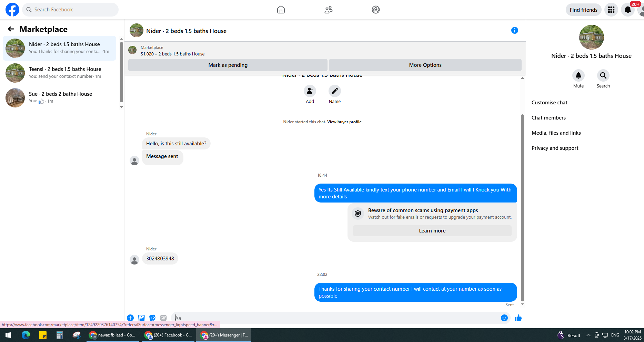644x342 pixels.
Task: Open Sticky Notes from the taskbar
Action: [43, 335]
